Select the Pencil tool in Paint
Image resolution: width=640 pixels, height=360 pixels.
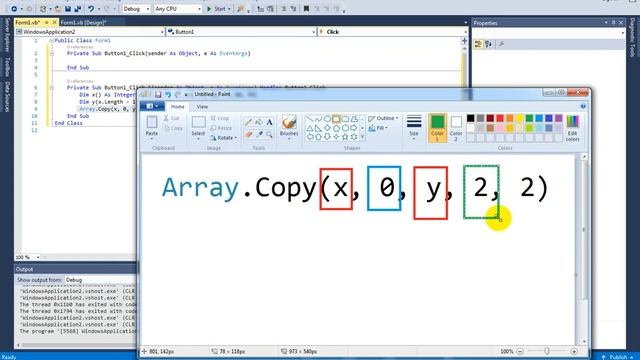tap(248, 122)
